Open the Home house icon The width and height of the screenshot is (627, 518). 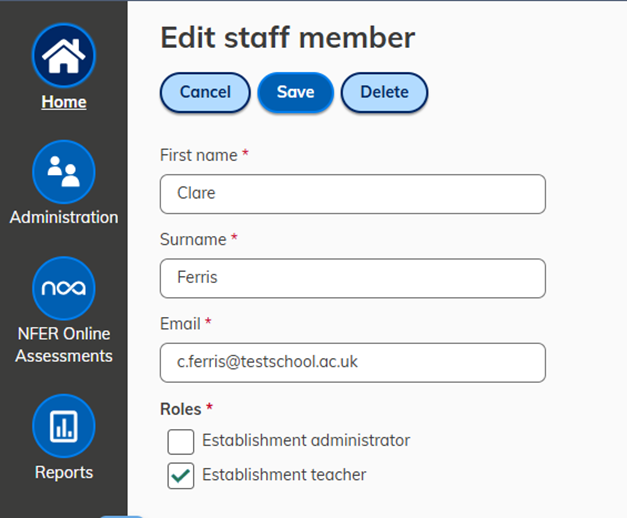(x=64, y=55)
